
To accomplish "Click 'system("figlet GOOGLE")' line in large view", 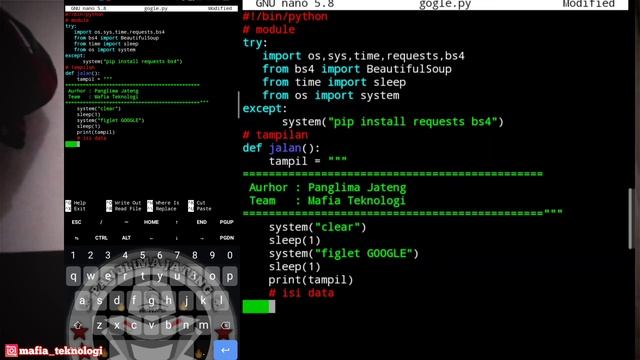I will click(344, 253).
